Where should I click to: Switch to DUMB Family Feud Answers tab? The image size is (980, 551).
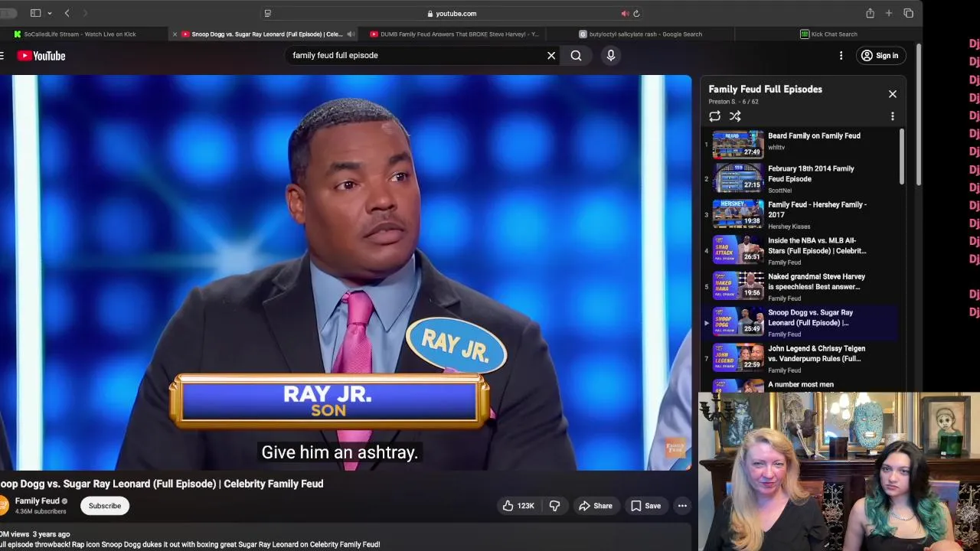coord(455,34)
